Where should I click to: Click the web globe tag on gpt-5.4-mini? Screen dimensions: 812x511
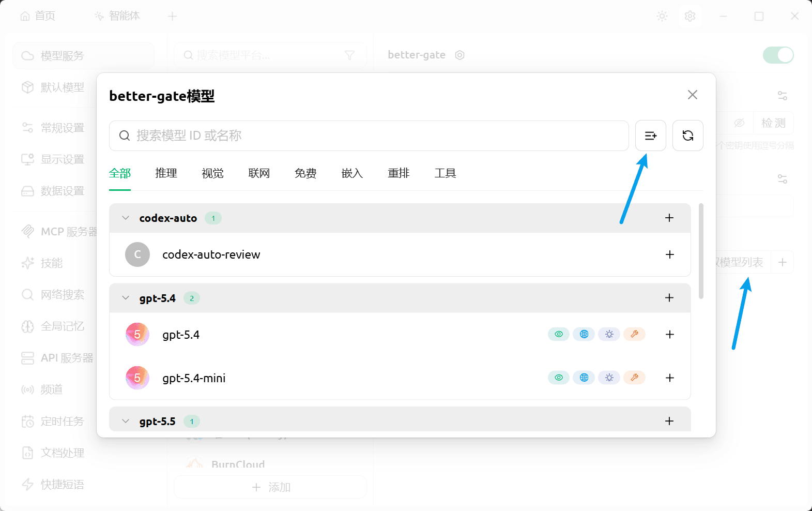[x=584, y=378]
